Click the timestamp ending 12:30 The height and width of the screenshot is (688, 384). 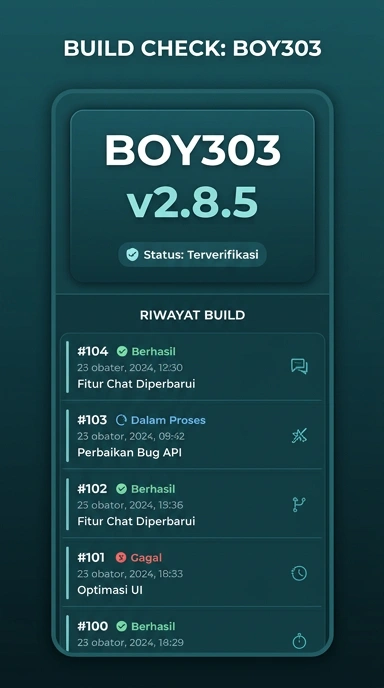[130, 368]
